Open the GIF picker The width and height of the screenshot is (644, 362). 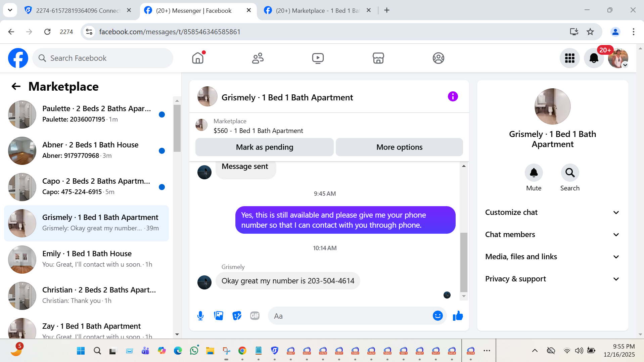255,316
